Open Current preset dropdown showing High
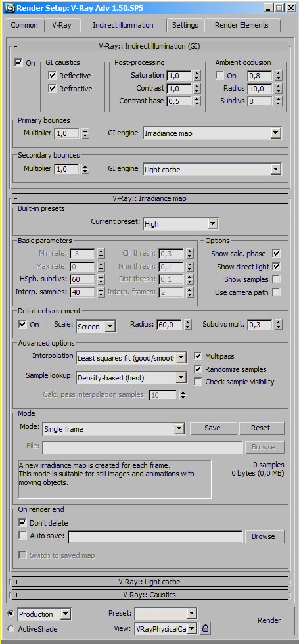299x644 pixels. point(181,224)
